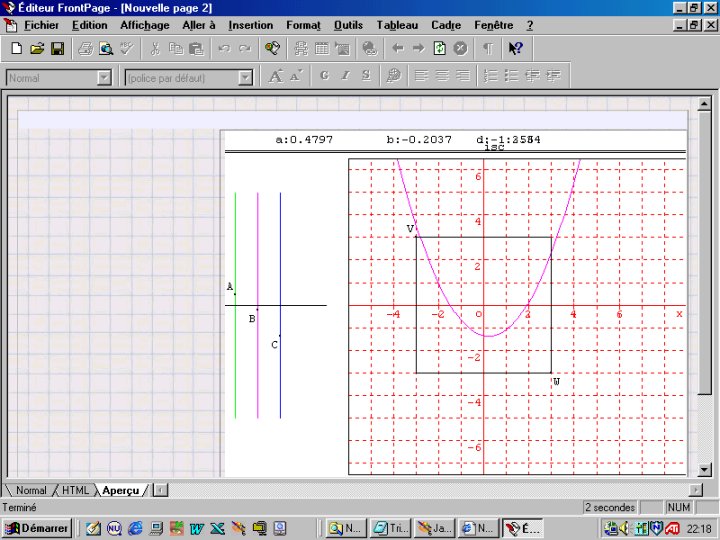720x540 pixels.
Task: Open the default font dropdown
Action: point(246,78)
